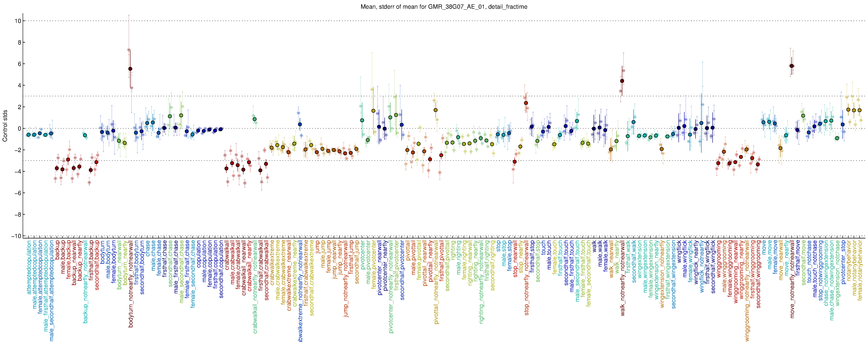
Task: Click the positive '10' y-axis tick label
Action: (18, 21)
